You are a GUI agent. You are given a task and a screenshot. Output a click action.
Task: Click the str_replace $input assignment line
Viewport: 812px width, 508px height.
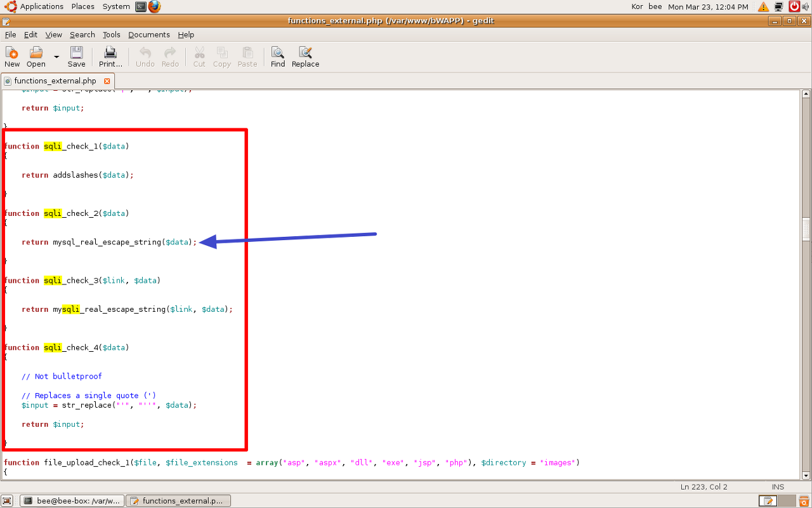point(109,405)
